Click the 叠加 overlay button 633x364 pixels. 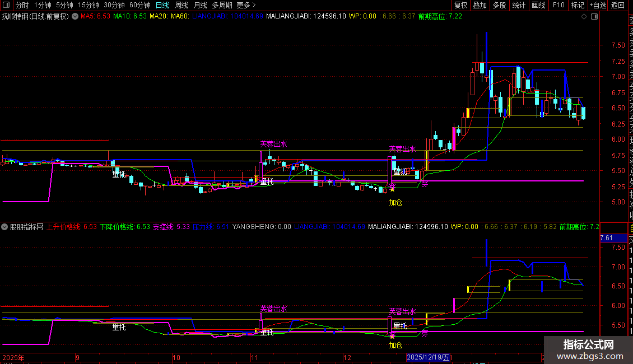(x=480, y=5)
